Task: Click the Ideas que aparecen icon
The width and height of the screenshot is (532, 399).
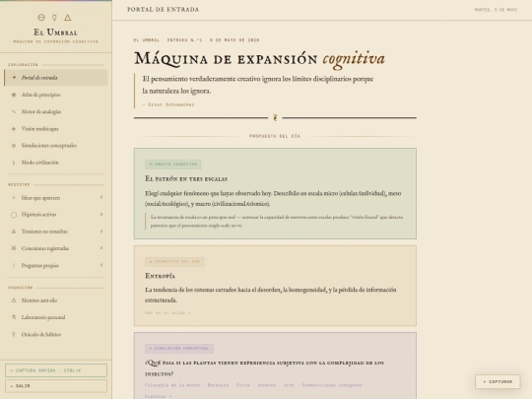Action: (x=14, y=197)
